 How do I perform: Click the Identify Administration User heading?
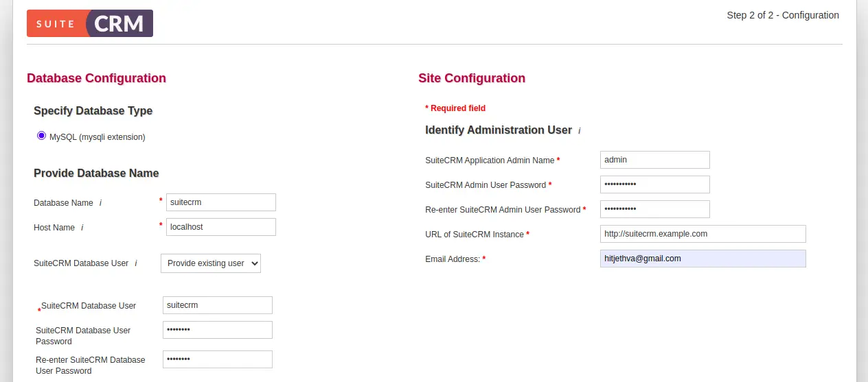(x=499, y=130)
